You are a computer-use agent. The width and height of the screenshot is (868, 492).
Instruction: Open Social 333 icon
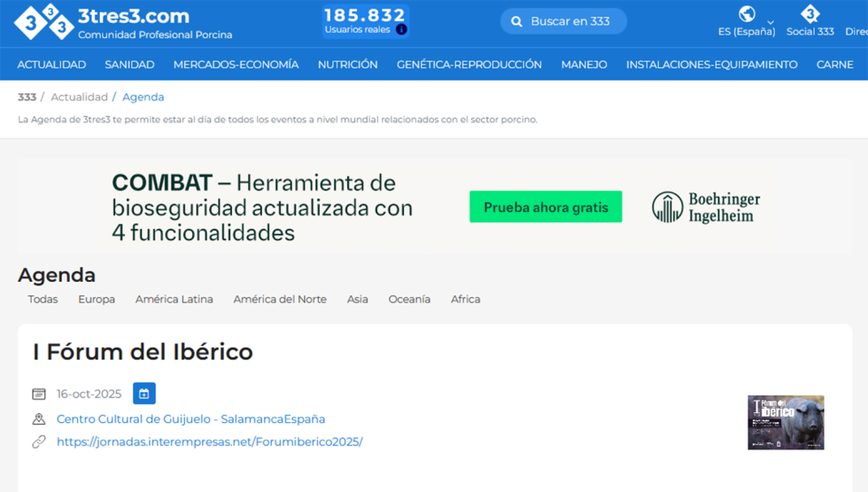click(x=810, y=13)
